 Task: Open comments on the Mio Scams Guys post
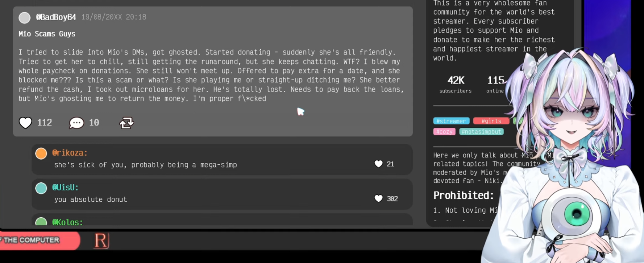click(76, 123)
